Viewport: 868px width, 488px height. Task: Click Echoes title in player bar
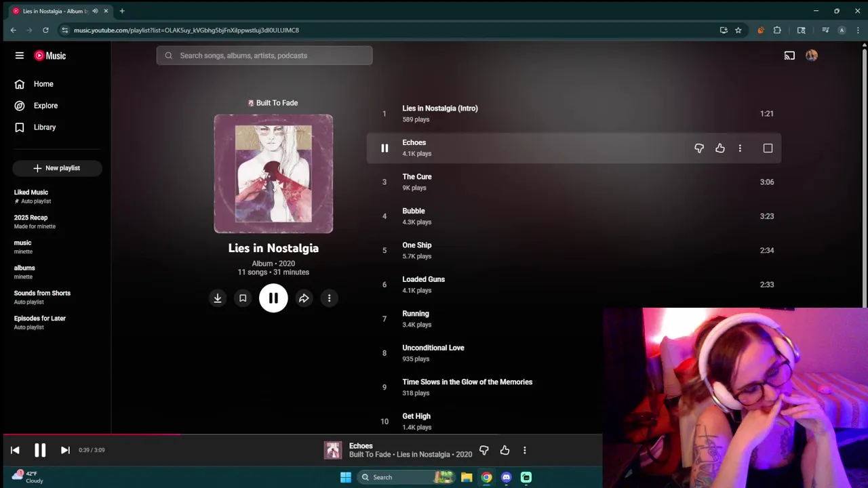[x=361, y=446]
